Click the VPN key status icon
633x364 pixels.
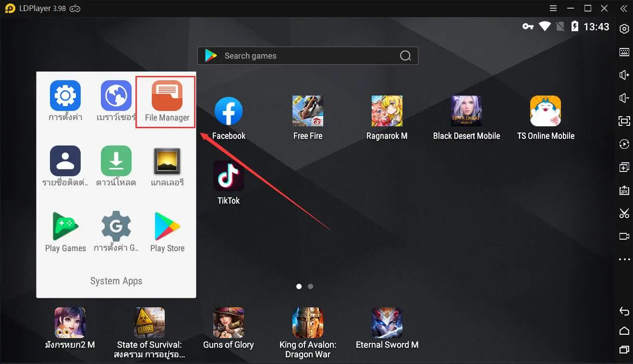click(x=528, y=26)
